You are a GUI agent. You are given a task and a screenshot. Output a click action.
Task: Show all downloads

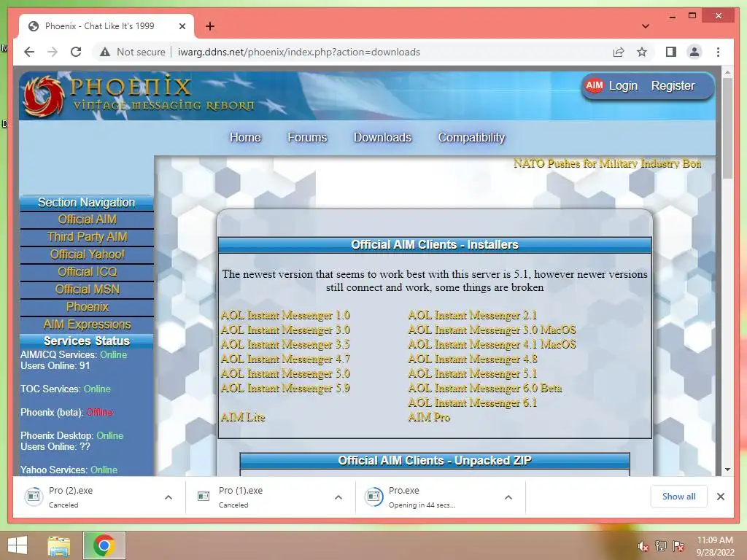[678, 497]
